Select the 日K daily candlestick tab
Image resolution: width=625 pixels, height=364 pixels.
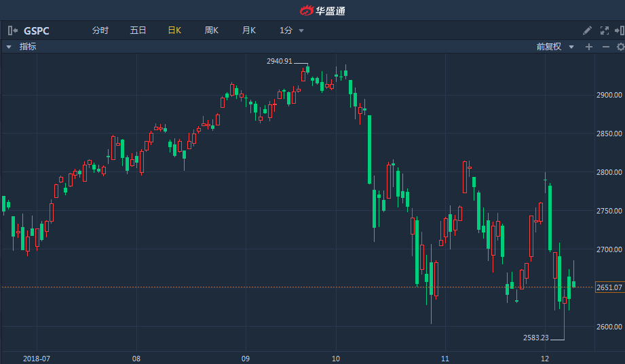174,31
